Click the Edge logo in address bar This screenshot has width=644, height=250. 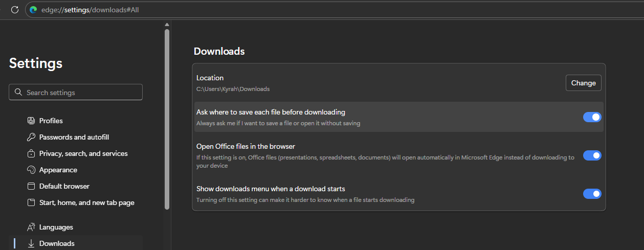coord(34,10)
